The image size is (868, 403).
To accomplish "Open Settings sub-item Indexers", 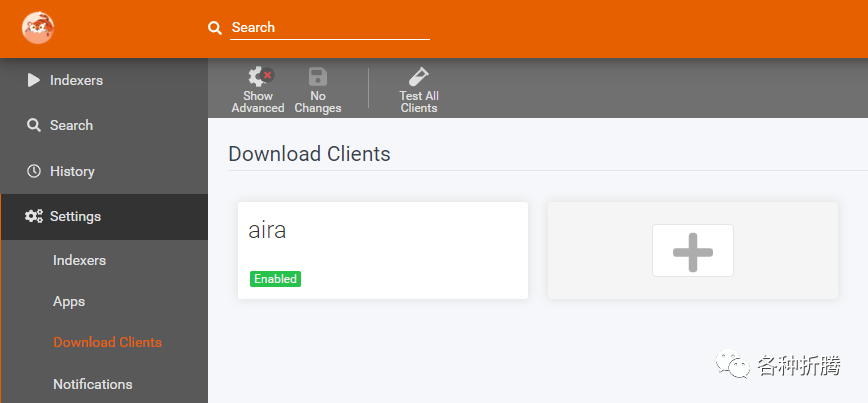I will pos(79,260).
